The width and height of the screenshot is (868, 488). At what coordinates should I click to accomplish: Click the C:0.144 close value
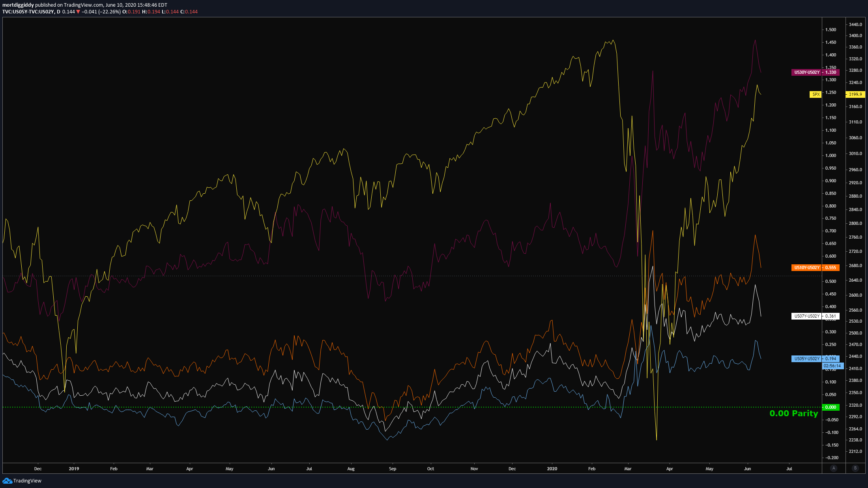[x=189, y=12]
